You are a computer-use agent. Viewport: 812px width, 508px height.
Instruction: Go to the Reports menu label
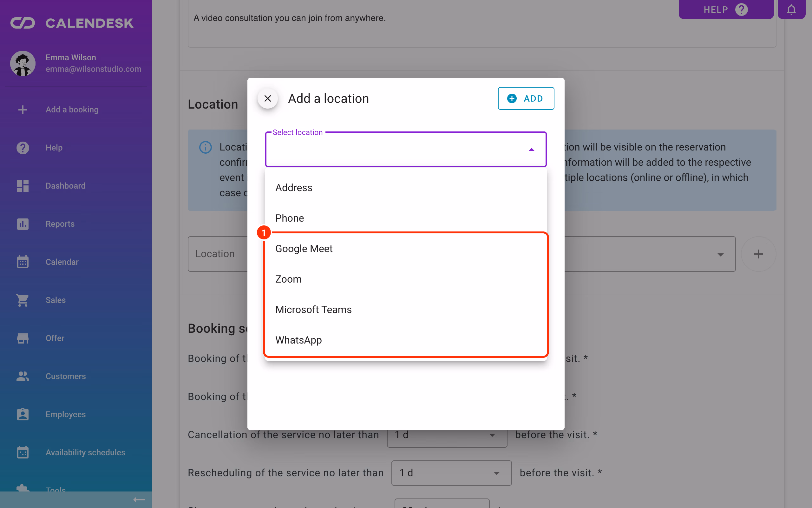pos(60,224)
